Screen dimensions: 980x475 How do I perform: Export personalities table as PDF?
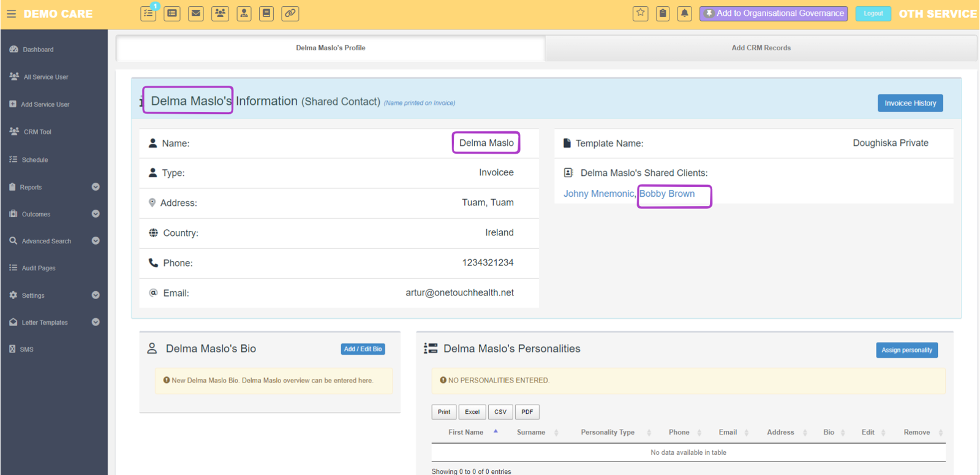527,412
